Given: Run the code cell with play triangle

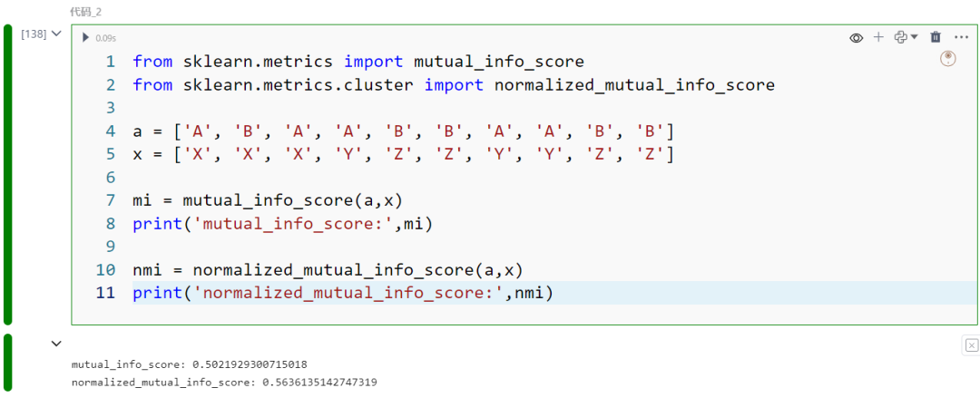Looking at the screenshot, I should tap(86, 38).
